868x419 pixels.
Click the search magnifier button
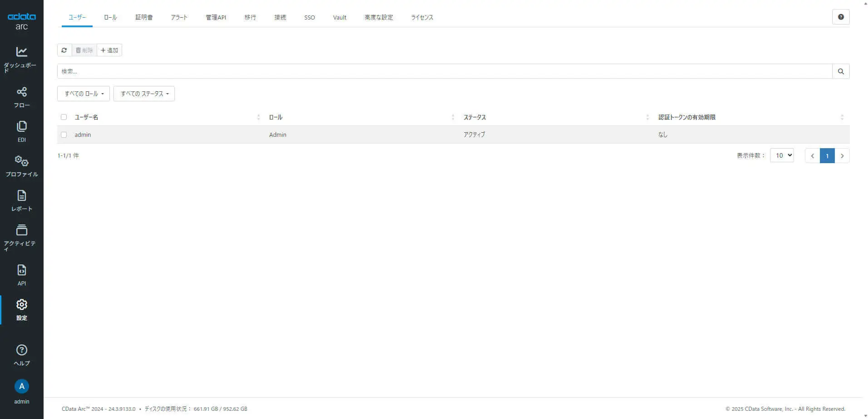[x=841, y=71]
